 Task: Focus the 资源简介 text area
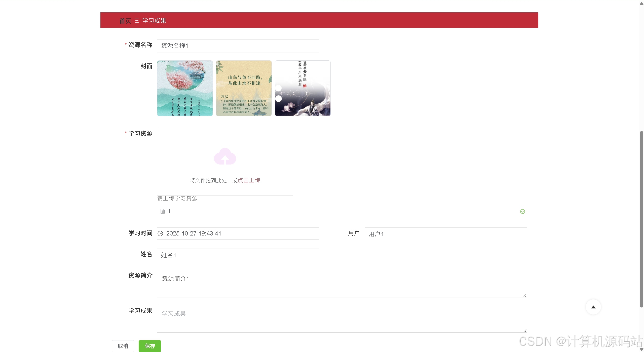point(342,283)
